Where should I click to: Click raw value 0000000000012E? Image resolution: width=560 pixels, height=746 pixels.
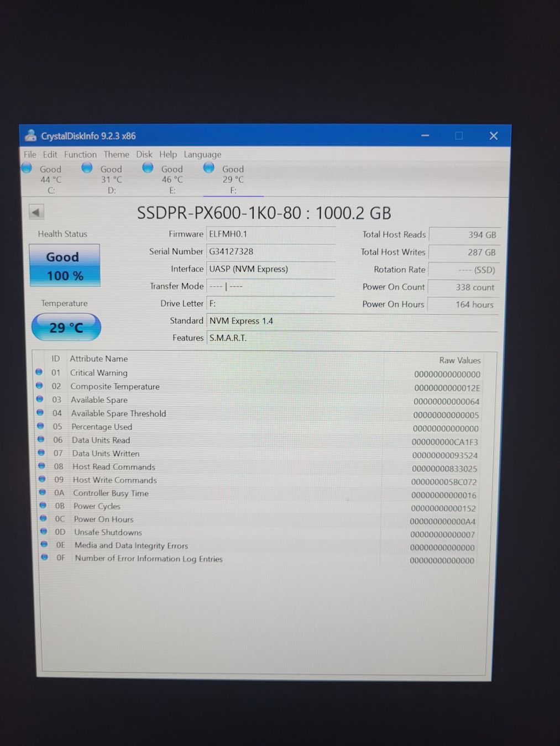[x=447, y=388]
